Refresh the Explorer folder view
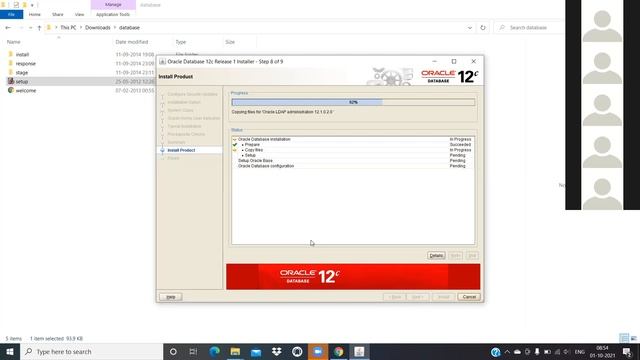640x360 pixels. (x=483, y=28)
